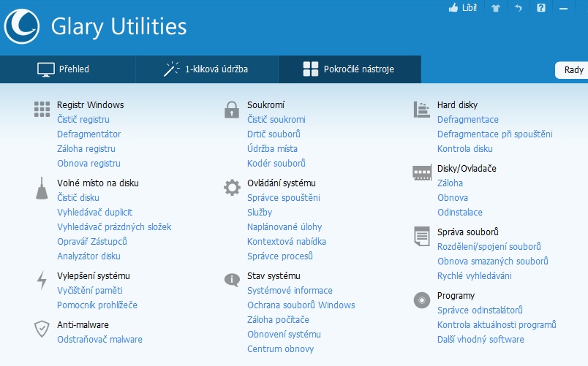The image size is (588, 366).
Task: Click the Programy disc icon
Action: point(421,300)
